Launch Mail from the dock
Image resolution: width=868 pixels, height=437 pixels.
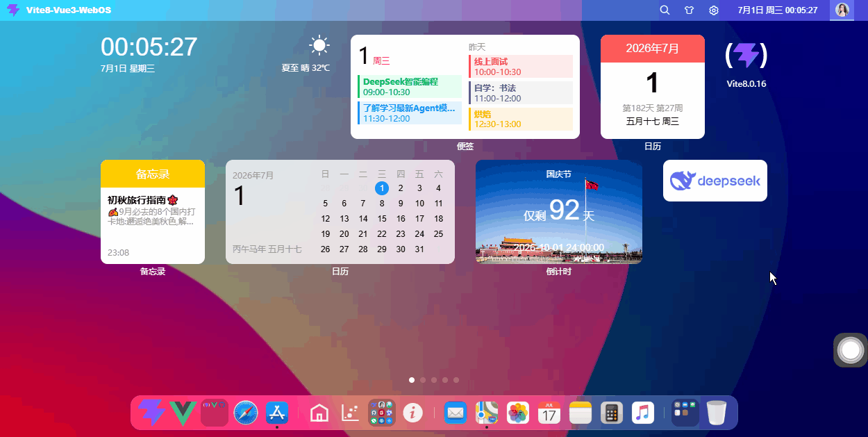(x=456, y=413)
